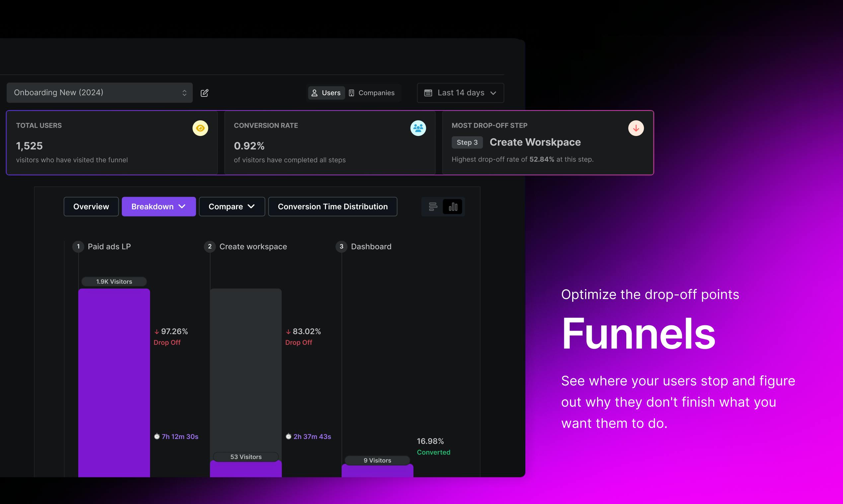
Task: Click the 9 Visitors label
Action: (x=377, y=460)
